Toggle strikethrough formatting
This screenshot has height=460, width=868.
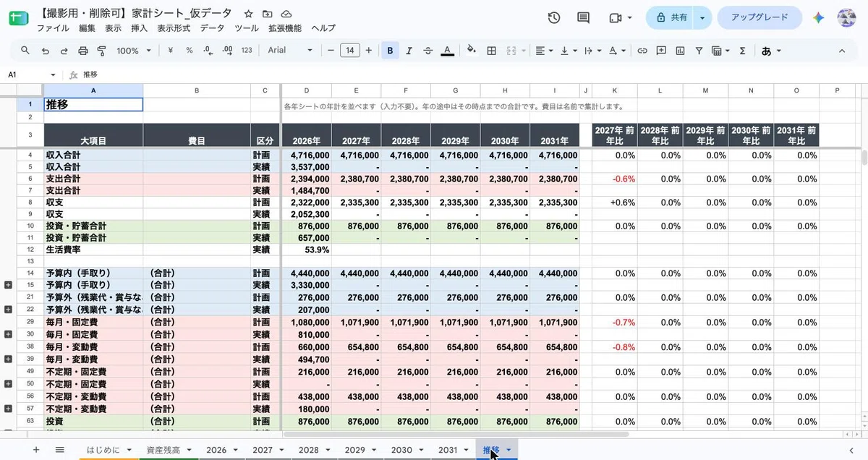tap(428, 51)
